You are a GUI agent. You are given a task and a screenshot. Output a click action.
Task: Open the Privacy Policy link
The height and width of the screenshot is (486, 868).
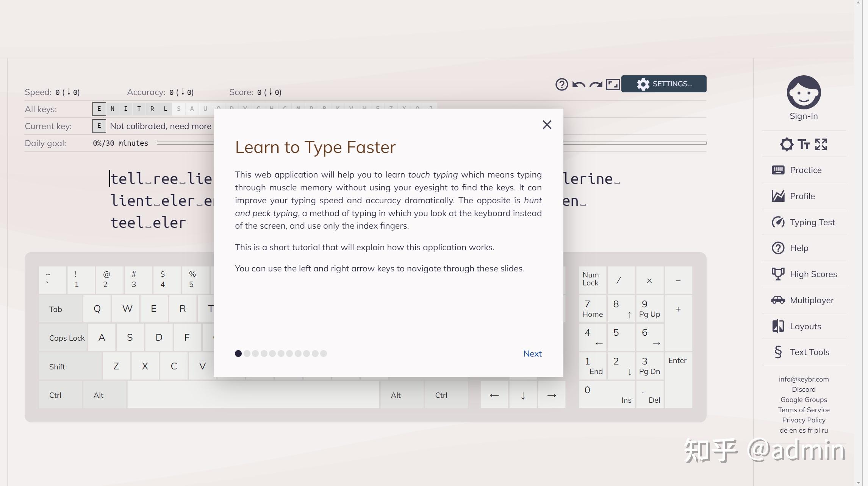coord(804,420)
